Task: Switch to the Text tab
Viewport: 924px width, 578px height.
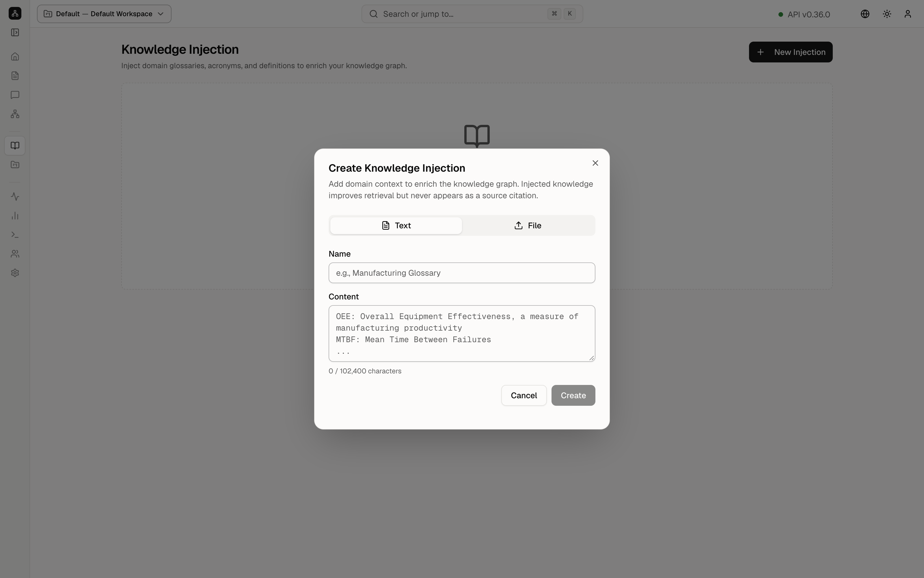Action: (x=396, y=225)
